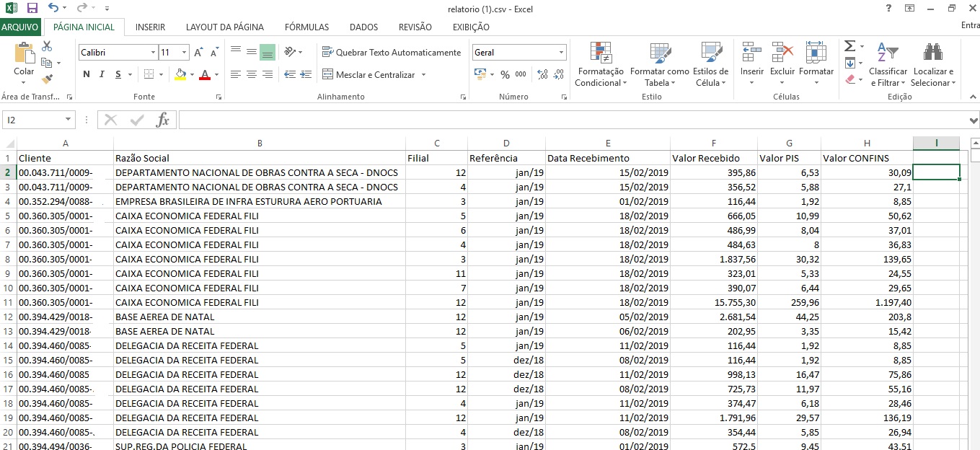Image resolution: width=980 pixels, height=450 pixels.
Task: Expand the Geral number format dropdown
Action: click(561, 53)
